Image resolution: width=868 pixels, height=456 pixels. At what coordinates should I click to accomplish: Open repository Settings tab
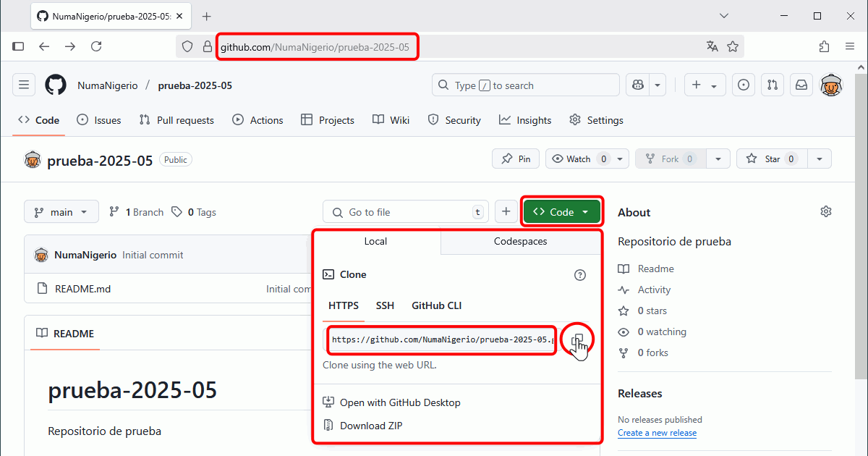pos(597,120)
